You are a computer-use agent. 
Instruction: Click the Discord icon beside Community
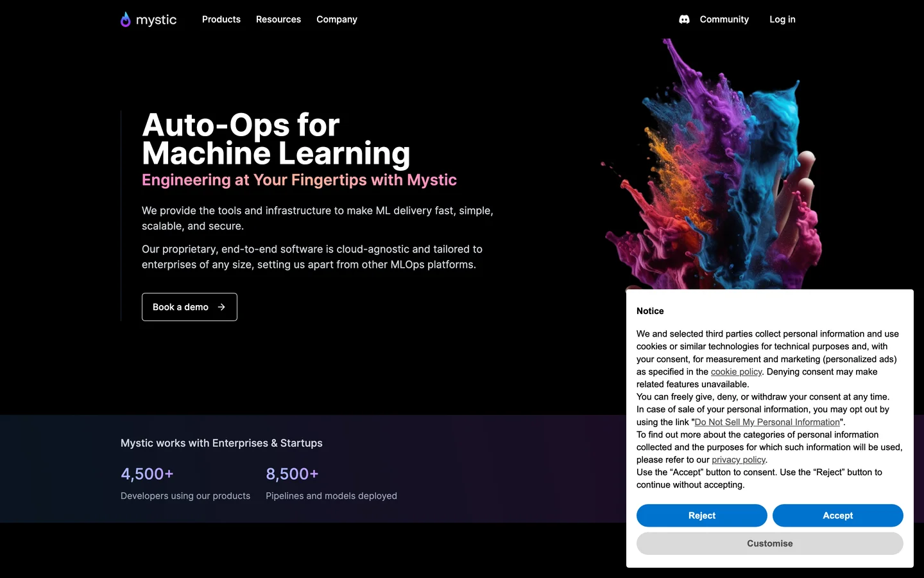pyautogui.click(x=684, y=19)
